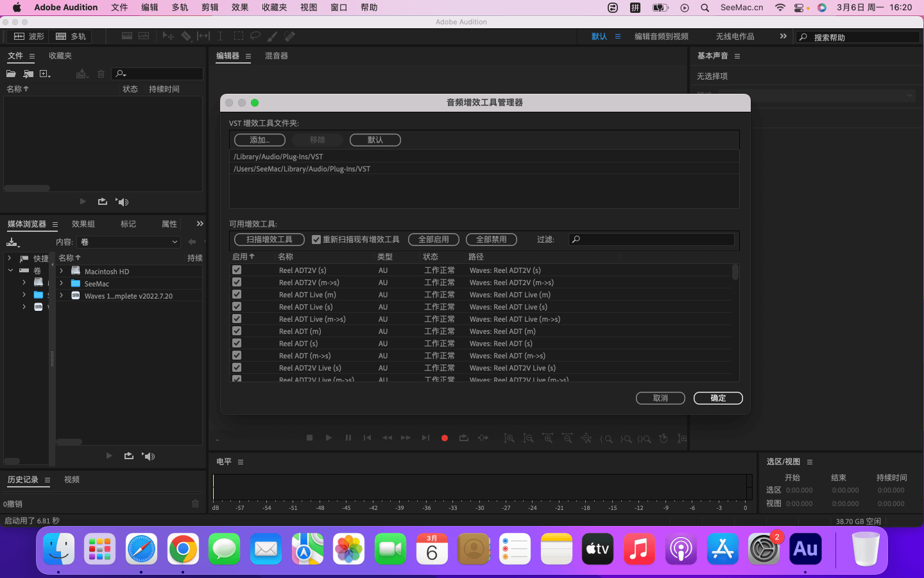This screenshot has height=578, width=924.
Task: Open the 内容 volume dropdown
Action: 128,242
